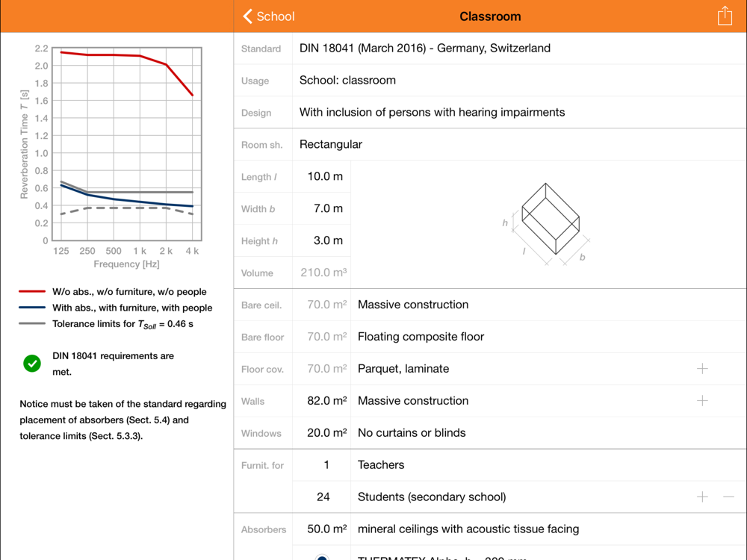Add another floor covering with plus icon
The width and height of the screenshot is (747, 560).
702,369
